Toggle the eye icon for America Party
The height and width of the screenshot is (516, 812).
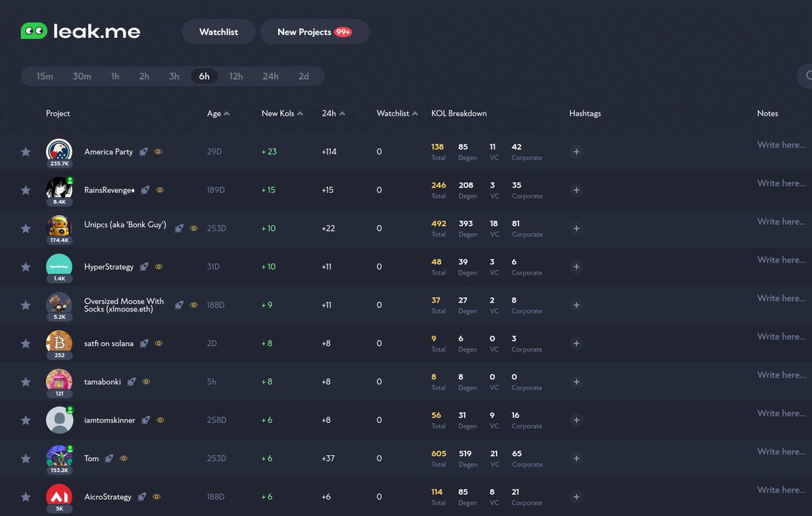(158, 152)
